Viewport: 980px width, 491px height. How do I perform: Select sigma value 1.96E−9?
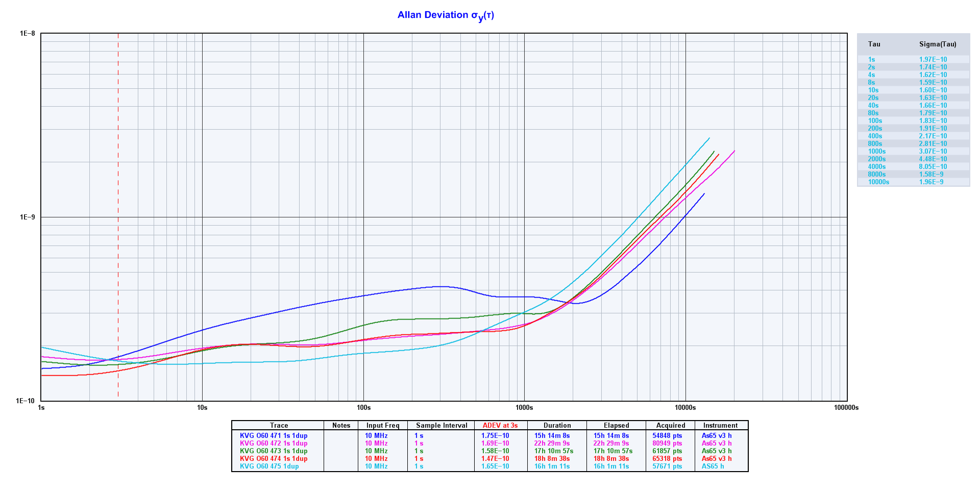point(931,182)
